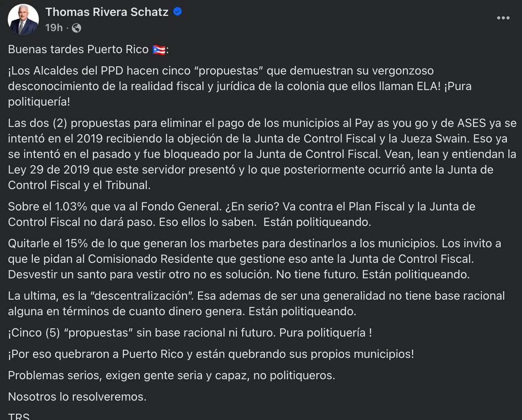522x420 pixels.
Task: Click the line starting "¡Cinco (5)"
Action: pyautogui.click(x=190, y=333)
